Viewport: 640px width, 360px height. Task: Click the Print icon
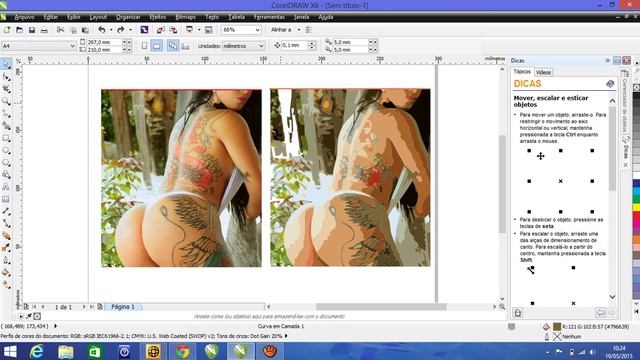click(x=44, y=30)
